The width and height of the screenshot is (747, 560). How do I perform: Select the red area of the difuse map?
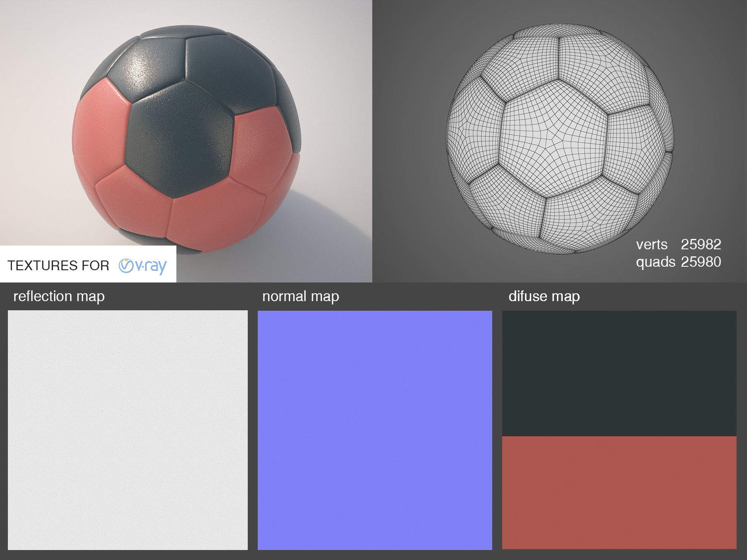pos(619,492)
